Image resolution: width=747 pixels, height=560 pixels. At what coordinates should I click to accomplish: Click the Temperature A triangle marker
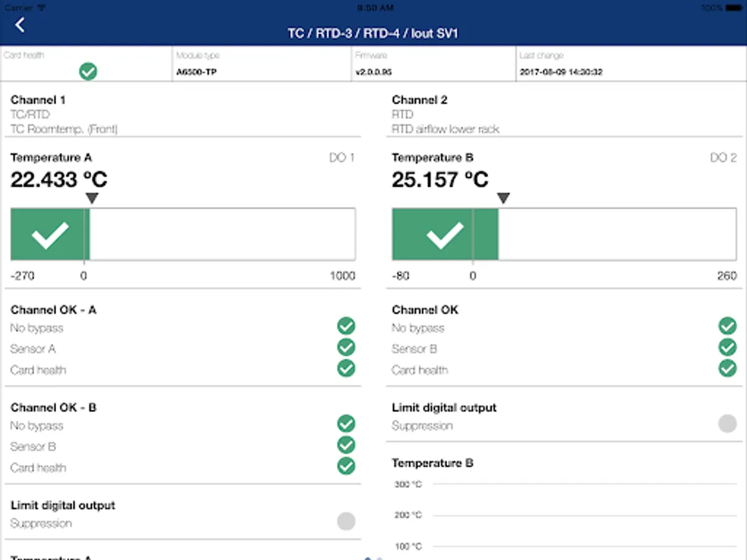pos(92,198)
